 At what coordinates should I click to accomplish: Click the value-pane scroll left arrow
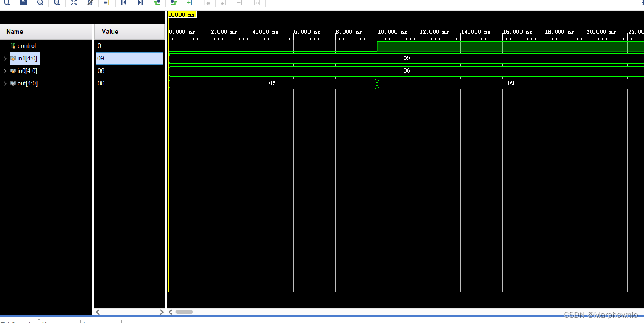click(x=98, y=312)
